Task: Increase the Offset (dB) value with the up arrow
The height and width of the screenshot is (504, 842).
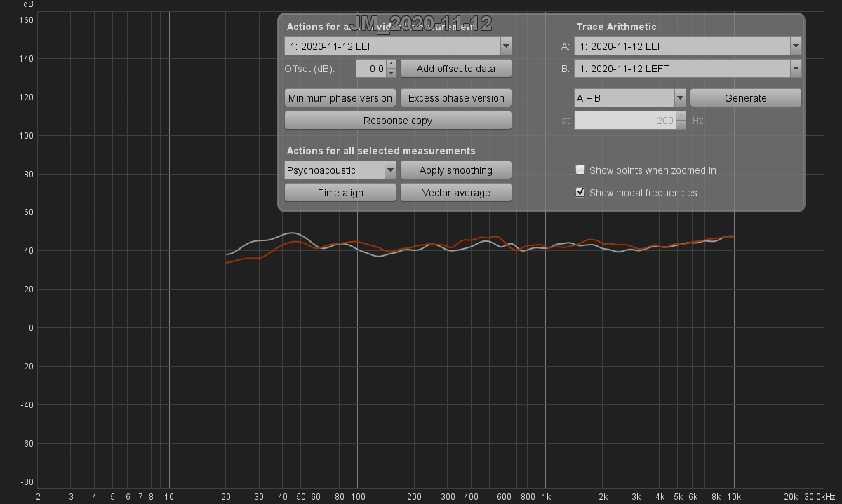Action: (391, 64)
